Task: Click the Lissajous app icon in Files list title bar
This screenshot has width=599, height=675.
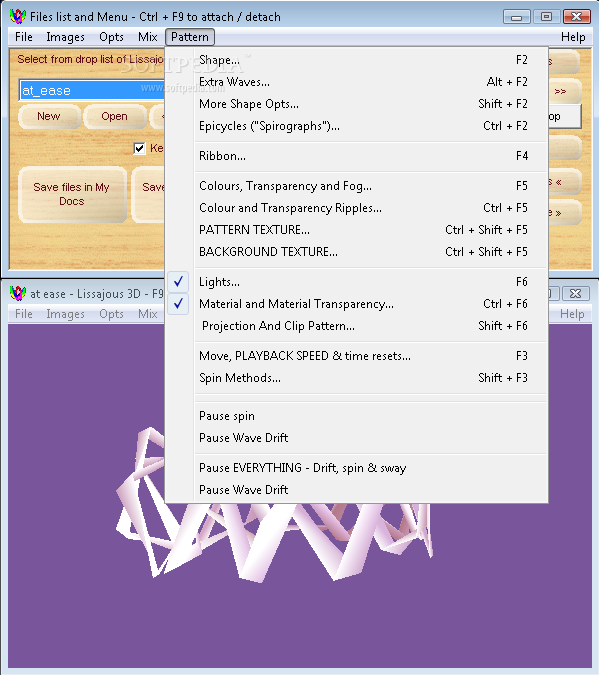Action: [18, 16]
